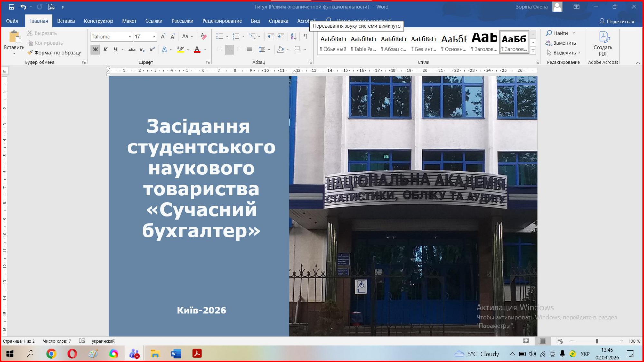Switch to the Рецензирование tab
Image resolution: width=644 pixels, height=362 pixels.
[x=222, y=21]
